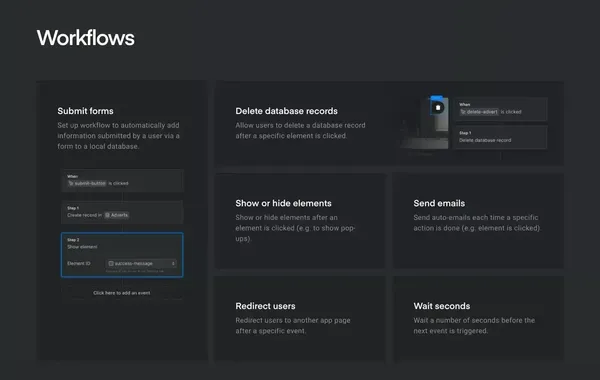This screenshot has width=600, height=380.
Task: Click the table icon beside Adverts
Action: pyautogui.click(x=108, y=215)
